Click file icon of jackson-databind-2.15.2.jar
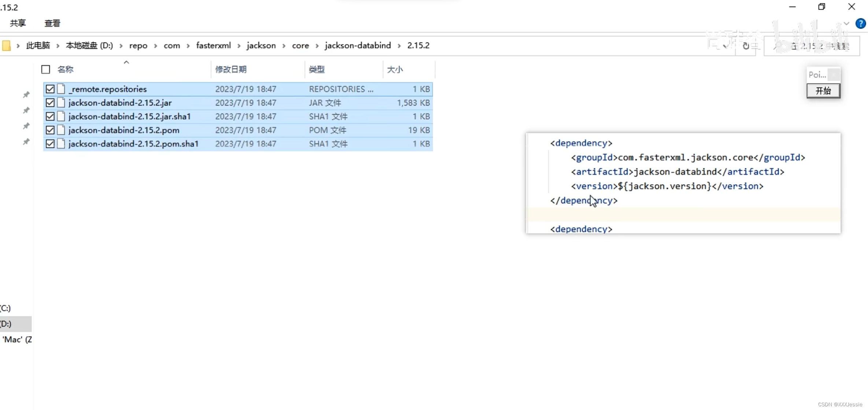Screen dimensions: 868x410 [x=61, y=103]
